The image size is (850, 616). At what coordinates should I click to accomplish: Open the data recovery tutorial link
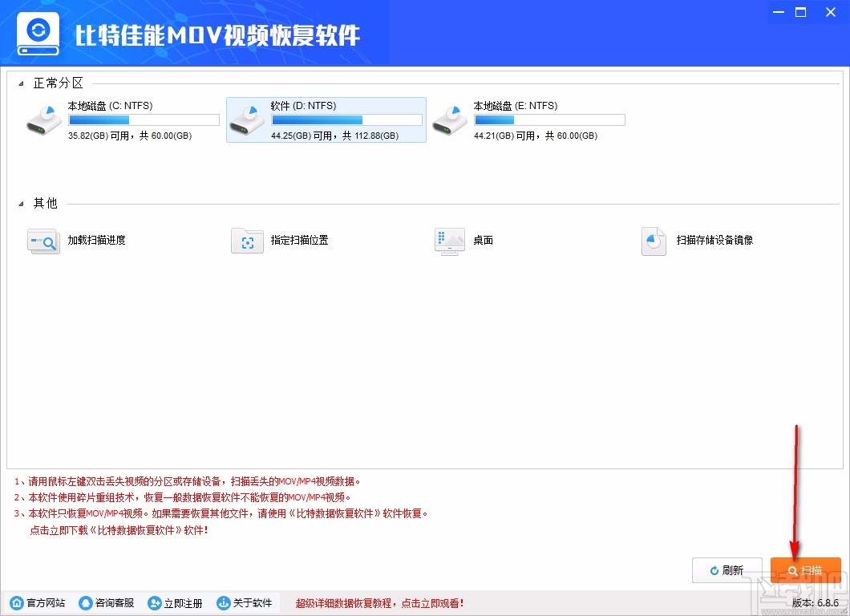click(380, 603)
